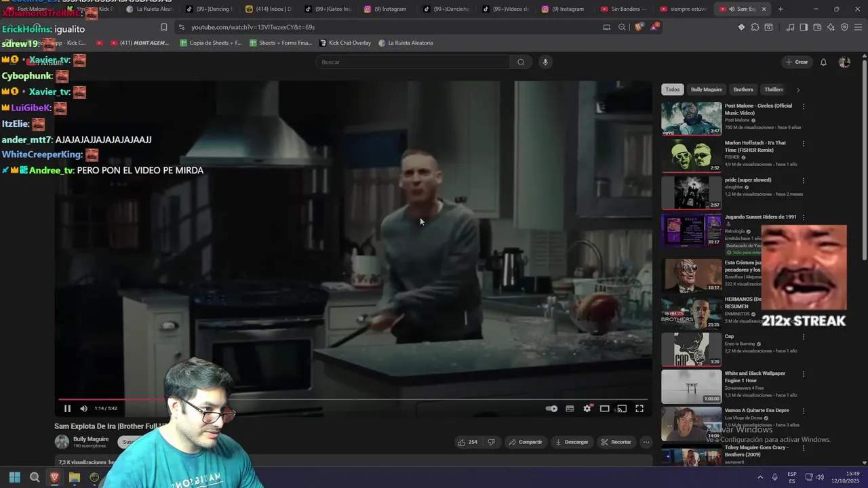This screenshot has height=488, width=868.
Task: Select the Todos filter chip
Action: (x=672, y=89)
